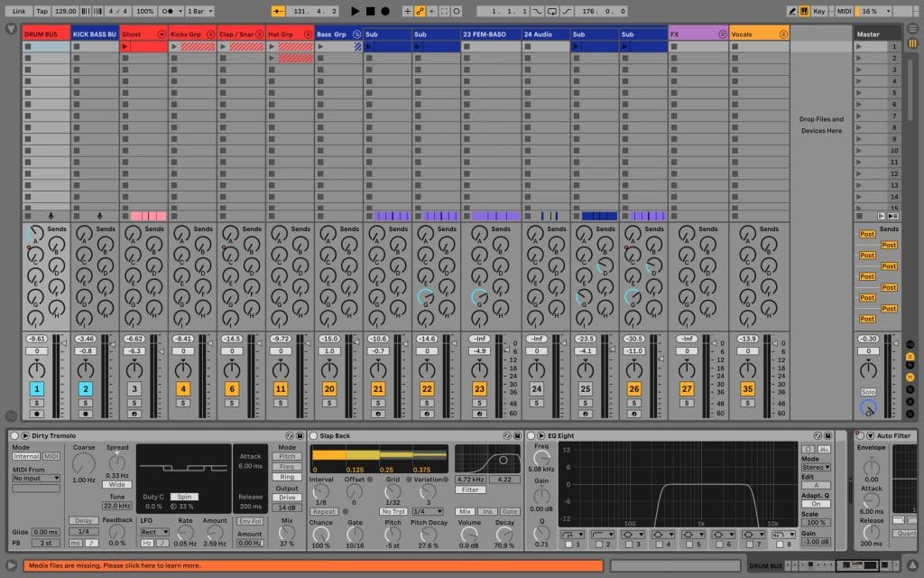Solo track 23 FEM-BASO

[x=479, y=403]
